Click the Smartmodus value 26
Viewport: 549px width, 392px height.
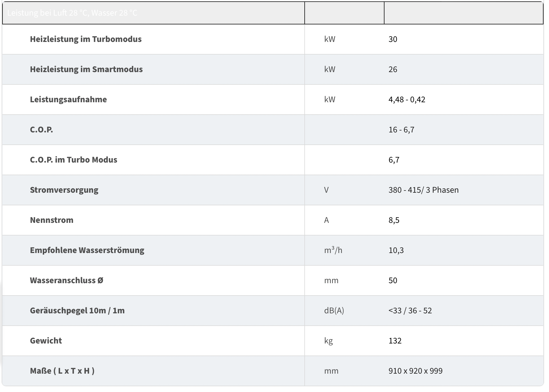pyautogui.click(x=393, y=69)
